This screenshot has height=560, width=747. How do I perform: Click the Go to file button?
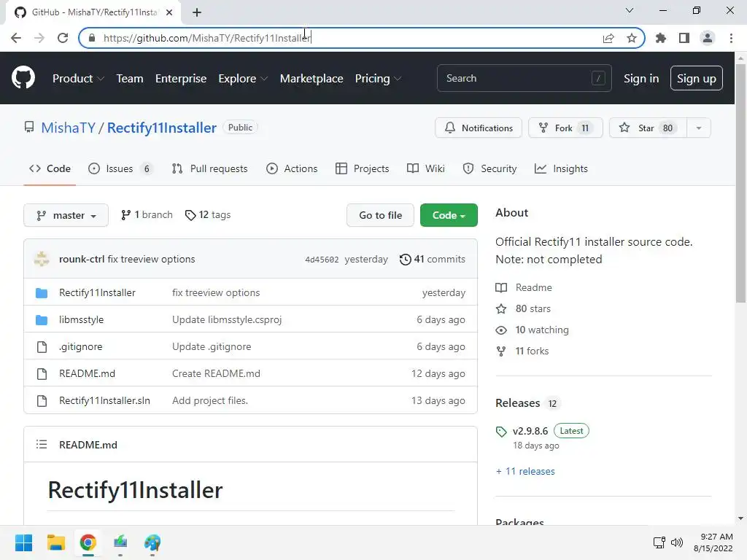pos(380,215)
